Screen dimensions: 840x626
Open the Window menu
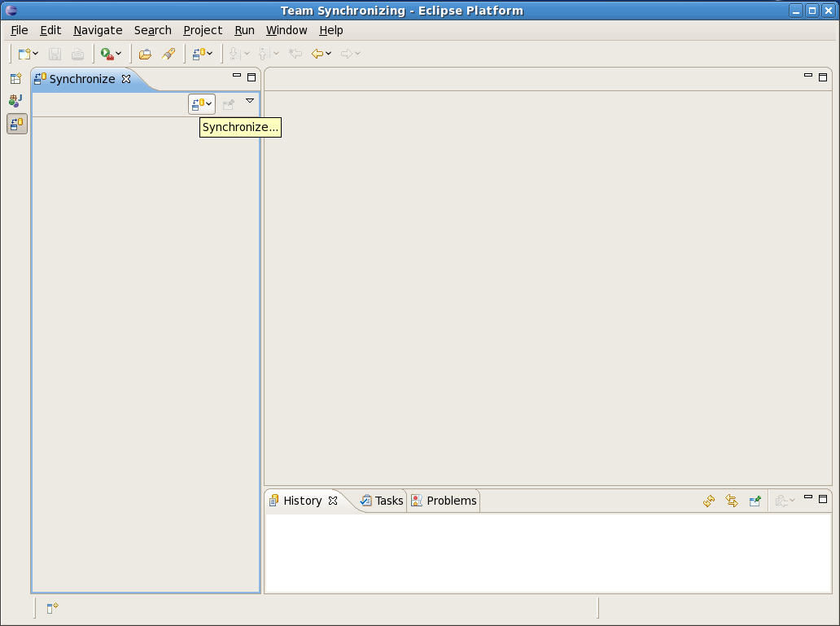point(287,30)
